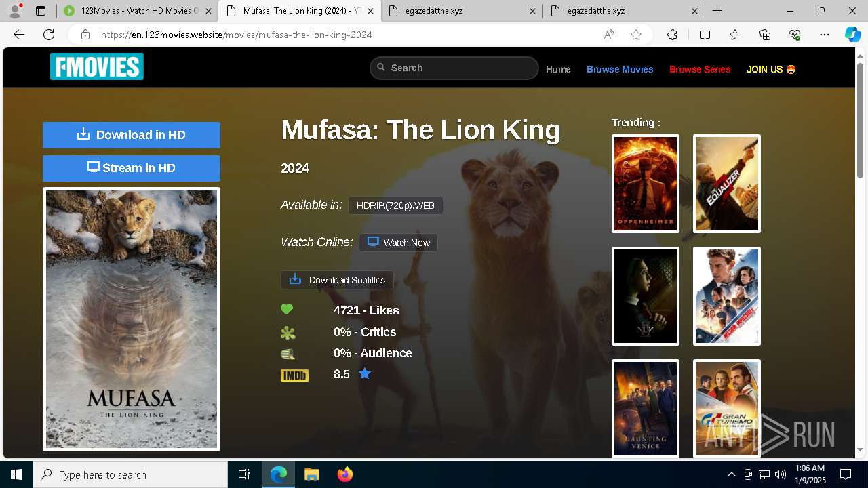Switch to 123Movies Watch HD tab
Image resolution: width=868 pixels, height=488 pixels.
pyautogui.click(x=138, y=11)
